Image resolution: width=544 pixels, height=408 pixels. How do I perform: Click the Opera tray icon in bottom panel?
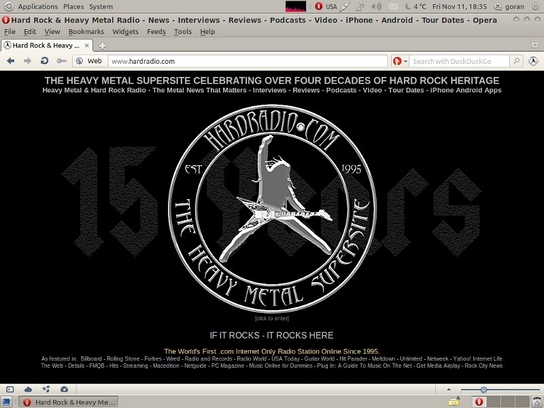[x=479, y=402]
